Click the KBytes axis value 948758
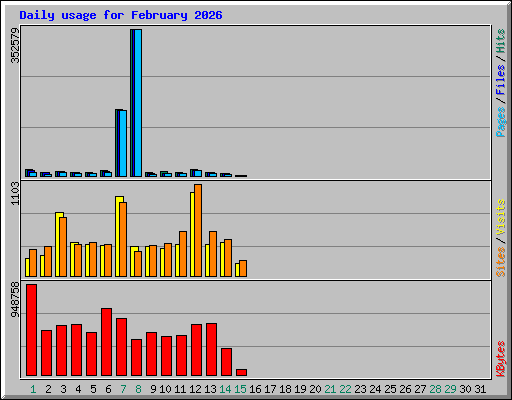This screenshot has width=512, height=400. (x=15, y=299)
